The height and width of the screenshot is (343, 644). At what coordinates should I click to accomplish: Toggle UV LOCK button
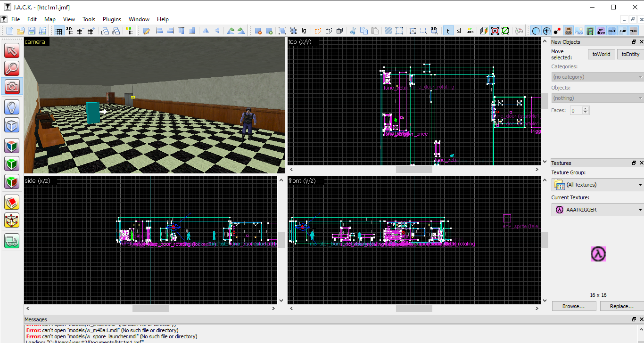pyautogui.click(x=470, y=31)
